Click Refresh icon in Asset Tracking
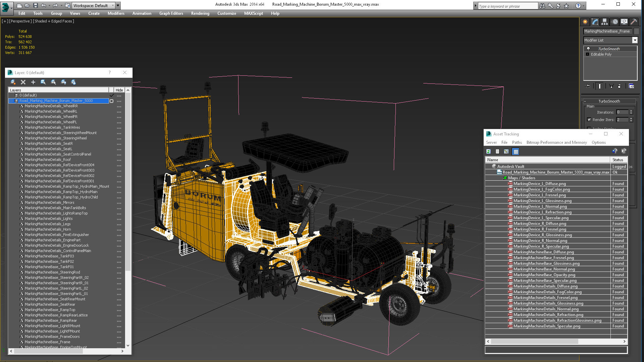 (489, 152)
